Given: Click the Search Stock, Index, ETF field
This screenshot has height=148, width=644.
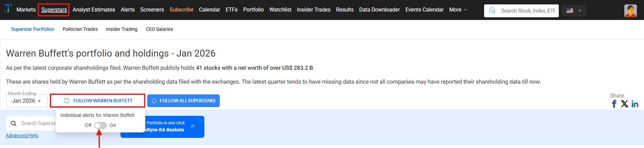Looking at the screenshot, I should 528,11.
